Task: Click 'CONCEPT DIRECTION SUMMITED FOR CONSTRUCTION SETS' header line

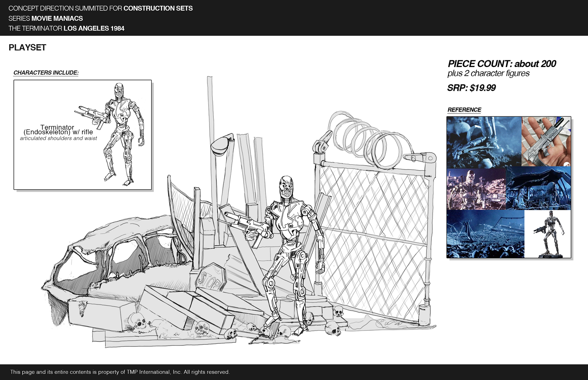Action: [100, 8]
